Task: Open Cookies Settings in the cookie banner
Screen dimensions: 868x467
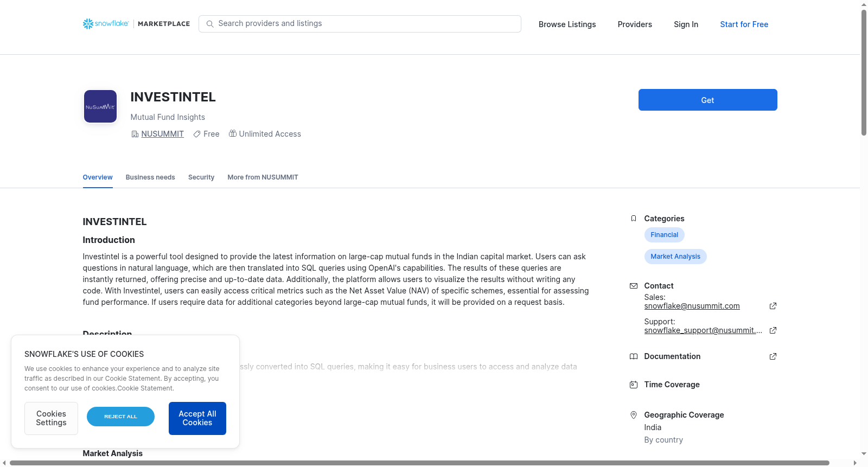Action: click(51, 418)
